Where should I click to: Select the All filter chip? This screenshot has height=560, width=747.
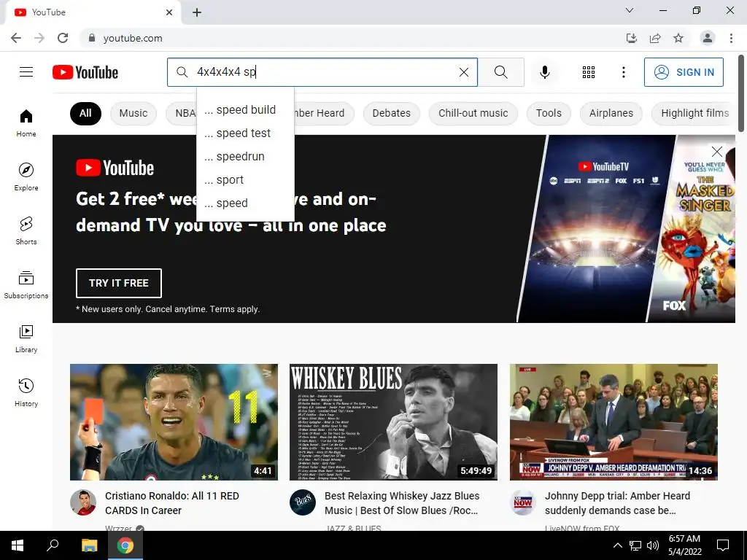click(85, 113)
